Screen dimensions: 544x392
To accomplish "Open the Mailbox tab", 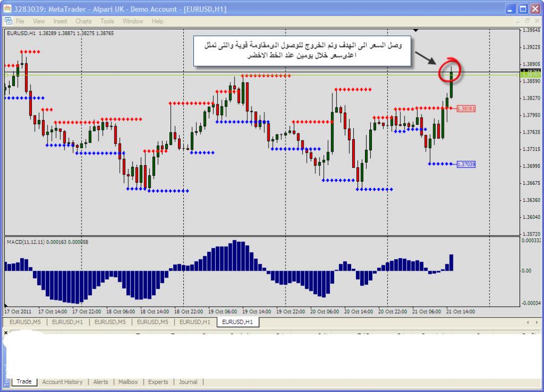I will click(x=128, y=382).
